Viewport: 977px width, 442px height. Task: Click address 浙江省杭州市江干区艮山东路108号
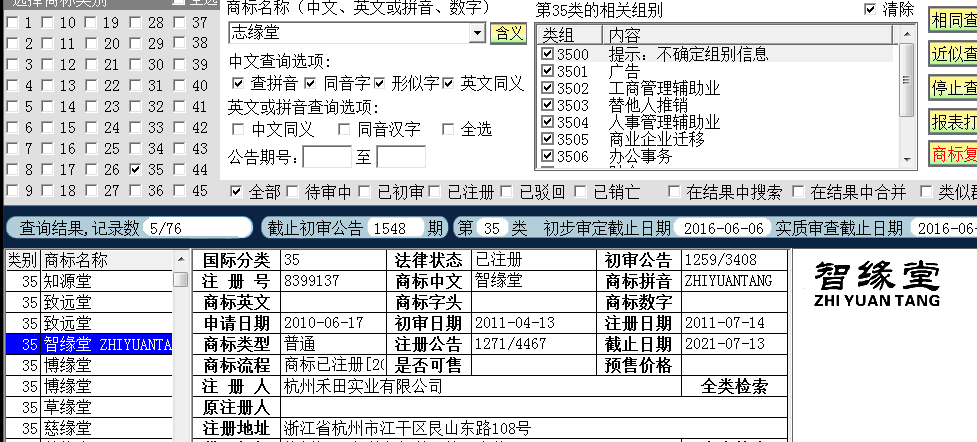[407, 428]
